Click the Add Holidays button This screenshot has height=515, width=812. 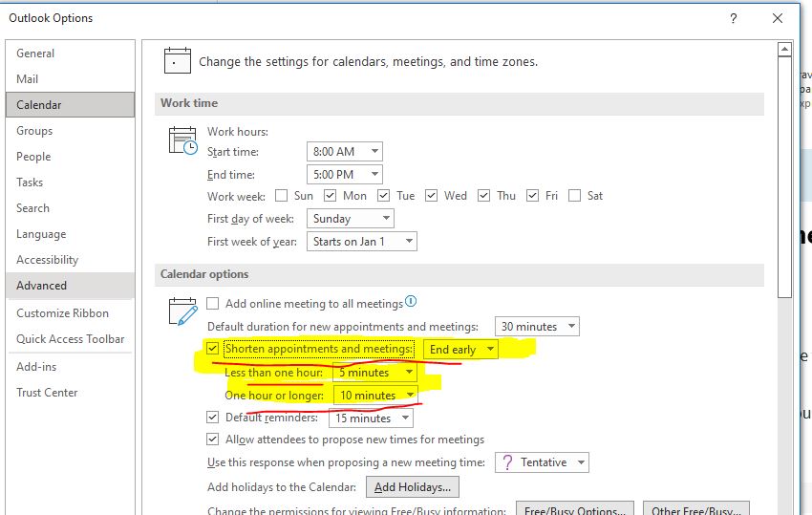click(413, 487)
